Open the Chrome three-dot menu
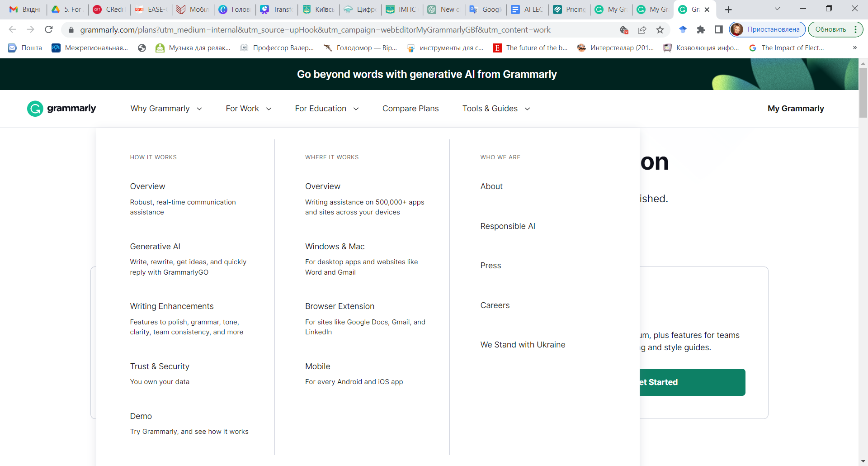The height and width of the screenshot is (466, 868). tap(855, 29)
